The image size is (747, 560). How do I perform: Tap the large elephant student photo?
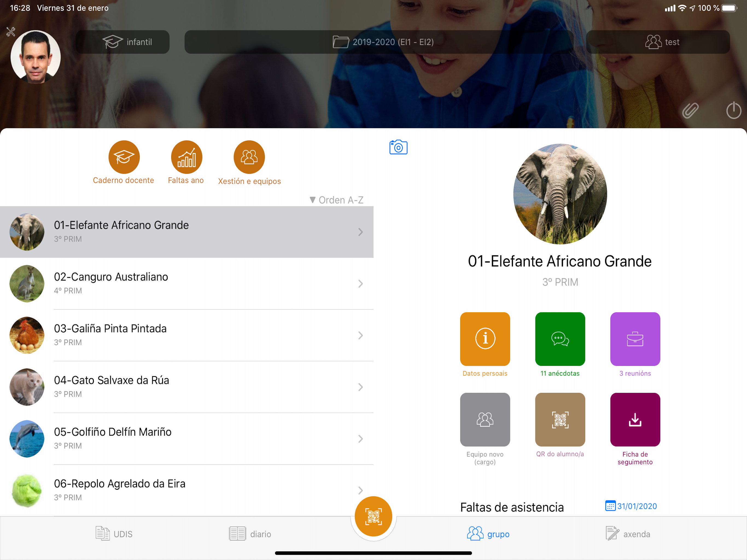point(560,194)
